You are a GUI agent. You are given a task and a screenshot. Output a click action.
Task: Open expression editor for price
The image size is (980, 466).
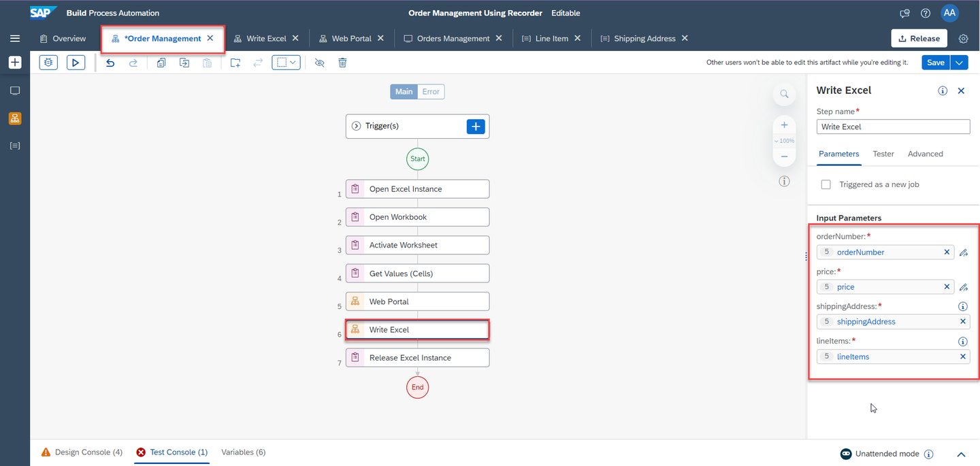tap(963, 287)
